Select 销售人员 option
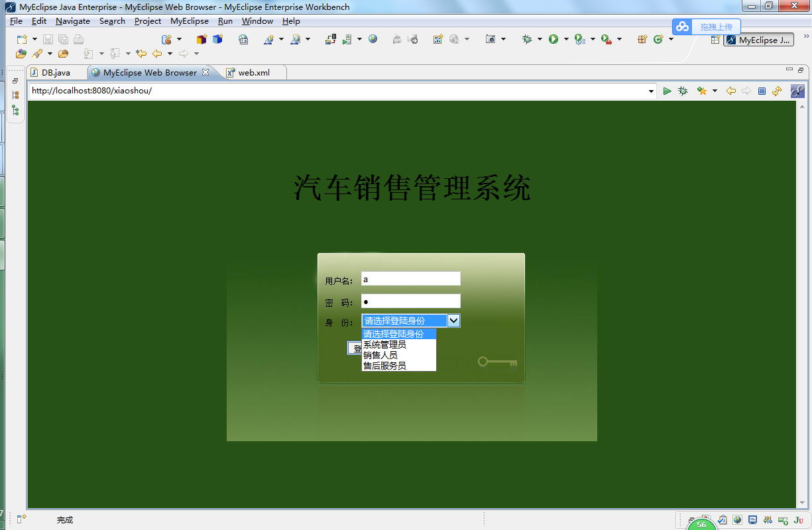This screenshot has height=530, width=812. coord(398,355)
